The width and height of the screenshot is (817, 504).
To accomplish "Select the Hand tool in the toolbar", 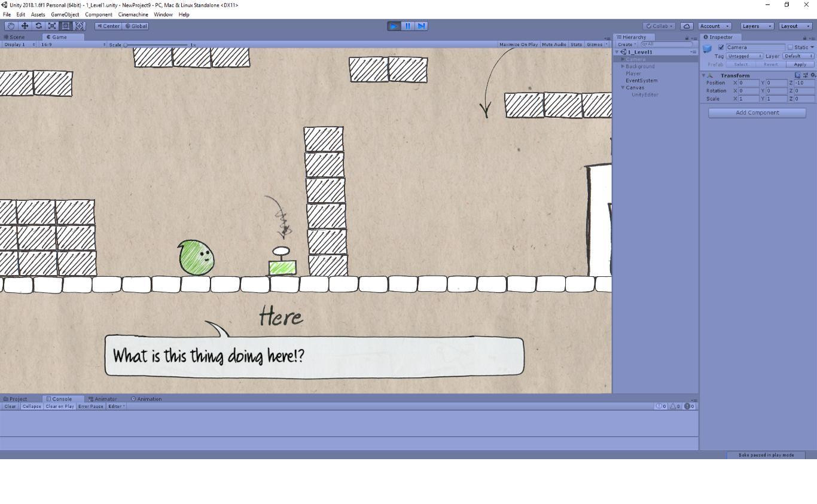I will pyautogui.click(x=11, y=26).
